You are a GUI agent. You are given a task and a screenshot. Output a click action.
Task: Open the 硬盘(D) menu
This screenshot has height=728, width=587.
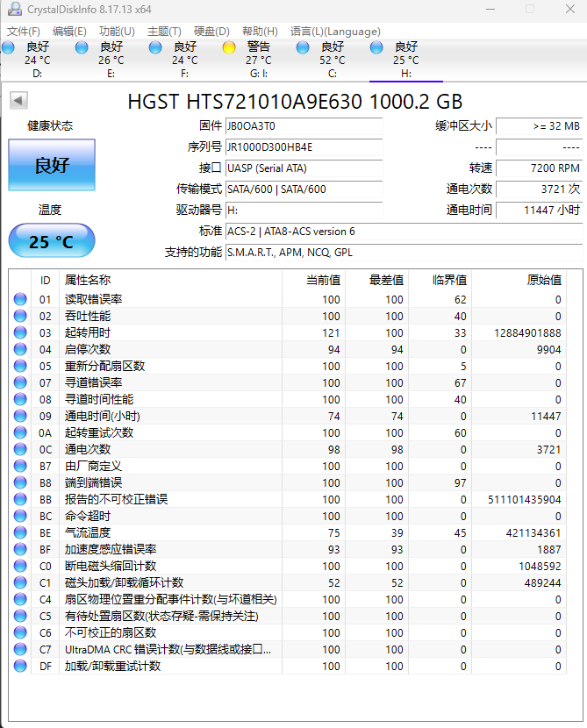[211, 31]
